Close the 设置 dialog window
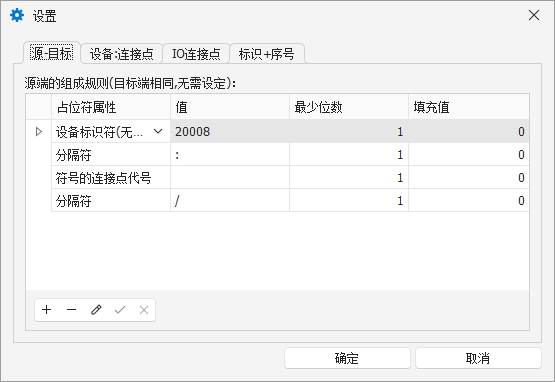 [x=534, y=15]
